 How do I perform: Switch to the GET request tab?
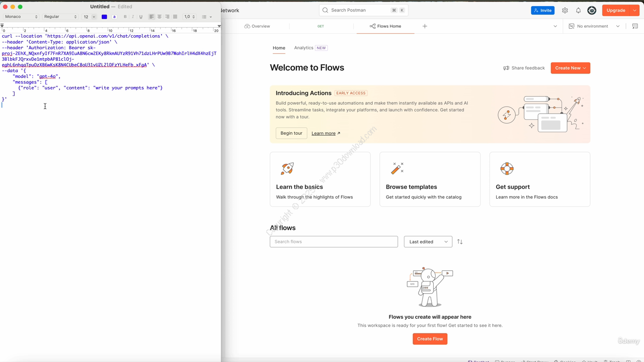[x=320, y=26]
